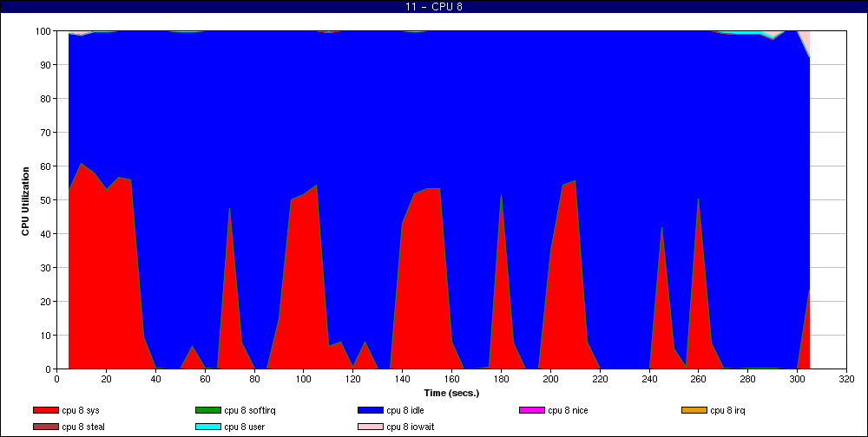The image size is (868, 437).
Task: Click the chart title '11 - CPU 8'
Action: coord(434,7)
